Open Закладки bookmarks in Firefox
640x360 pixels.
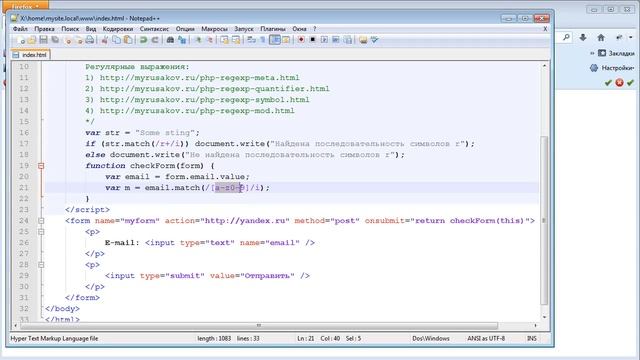tap(616, 53)
